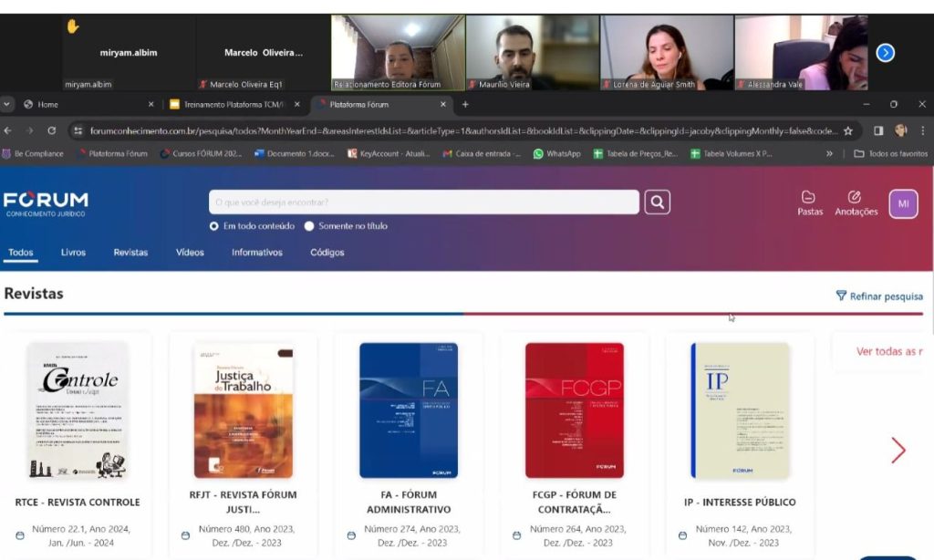The height and width of the screenshot is (560, 934).
Task: Reload the page in the browser
Action: click(x=52, y=130)
